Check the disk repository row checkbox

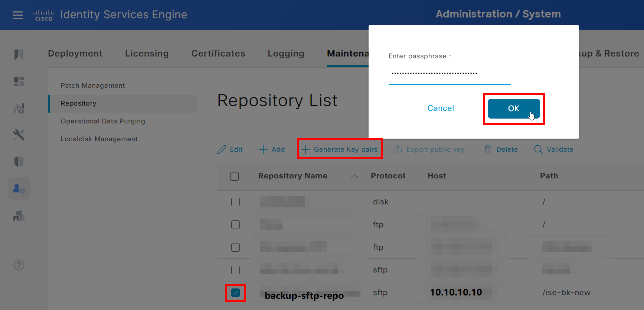[x=235, y=202]
